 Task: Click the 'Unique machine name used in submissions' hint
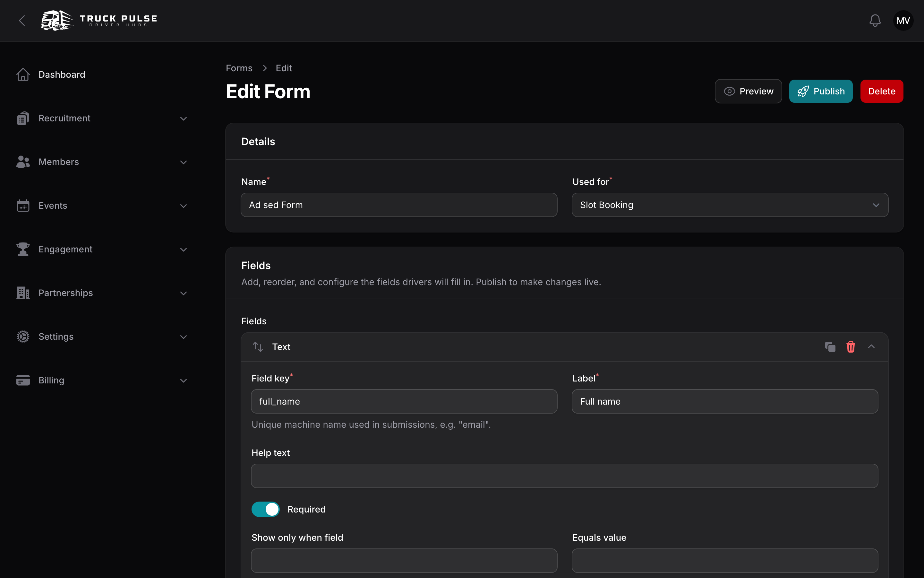(x=371, y=425)
